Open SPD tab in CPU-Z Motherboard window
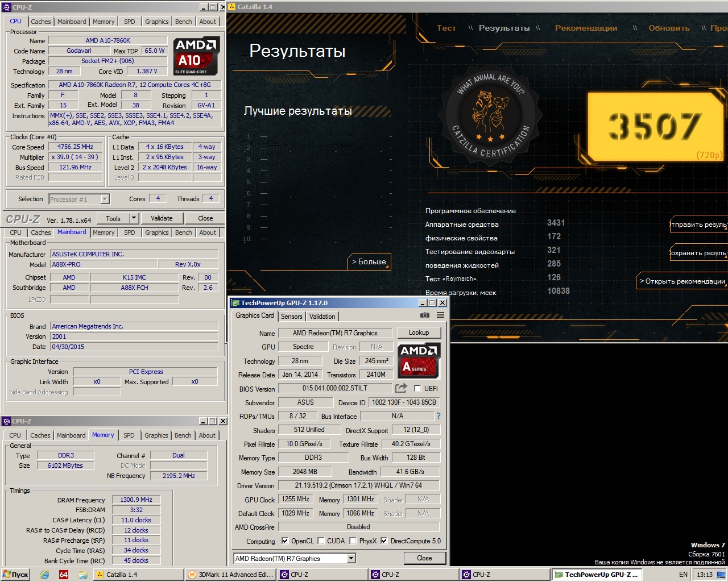728x582 pixels. coord(130,232)
